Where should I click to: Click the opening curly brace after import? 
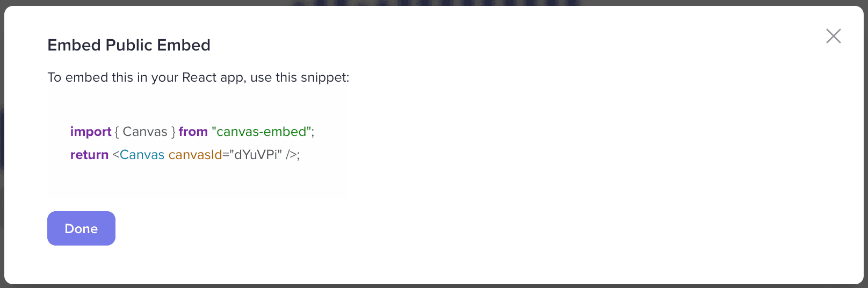click(x=117, y=132)
